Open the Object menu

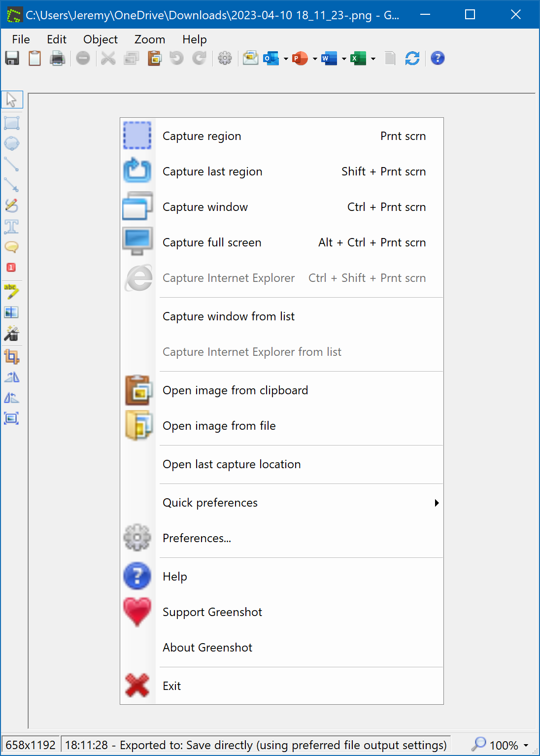point(100,39)
